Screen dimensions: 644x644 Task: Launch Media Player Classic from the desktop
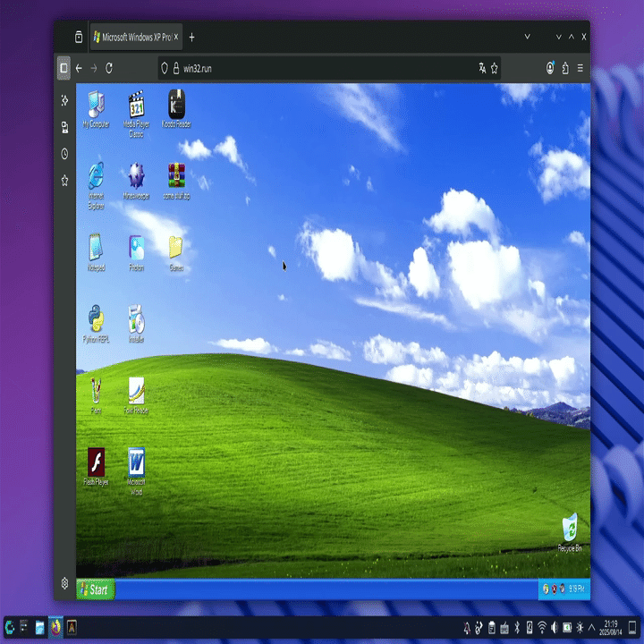click(136, 114)
